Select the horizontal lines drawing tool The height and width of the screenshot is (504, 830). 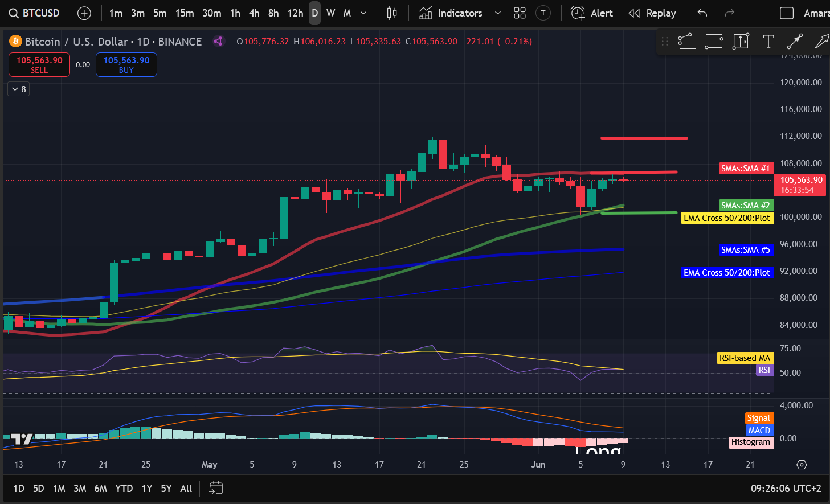pos(714,41)
